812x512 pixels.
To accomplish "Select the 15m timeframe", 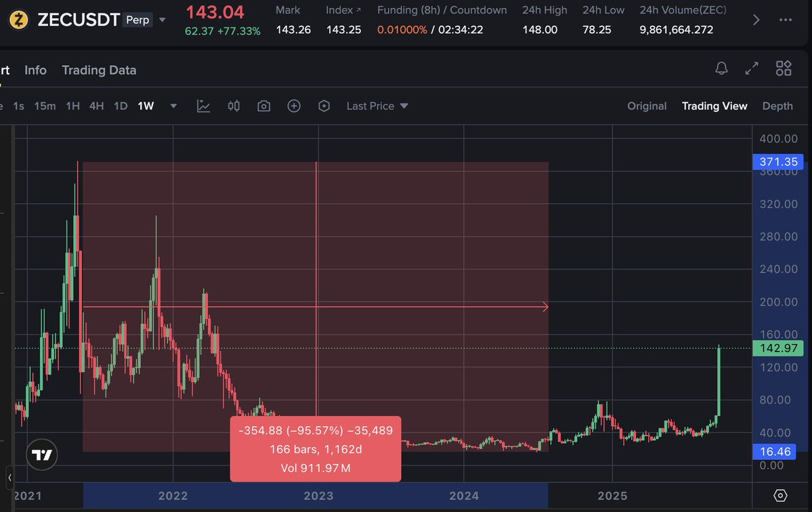I will click(45, 106).
